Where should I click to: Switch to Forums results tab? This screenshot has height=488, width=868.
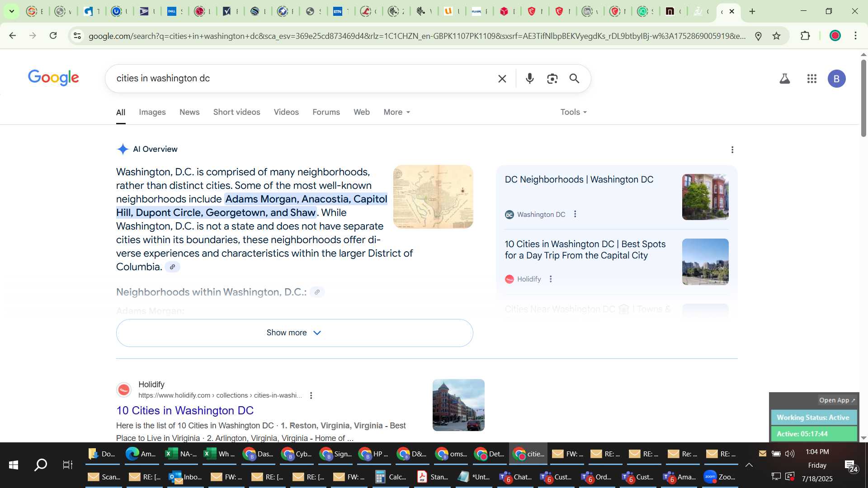click(326, 112)
